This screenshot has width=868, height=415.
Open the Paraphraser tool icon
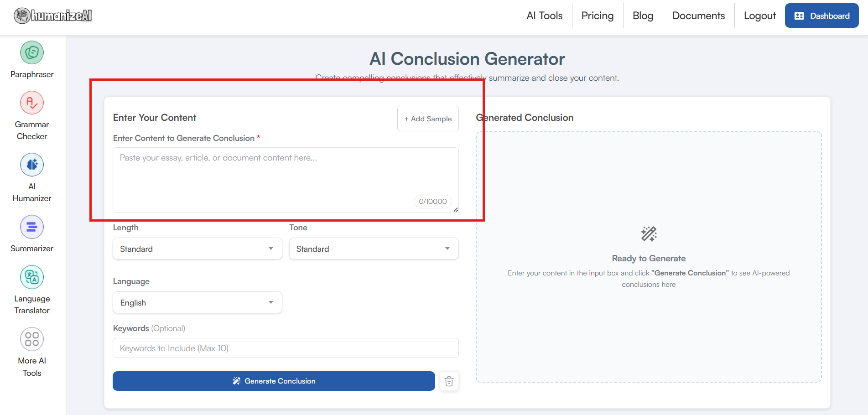32,53
